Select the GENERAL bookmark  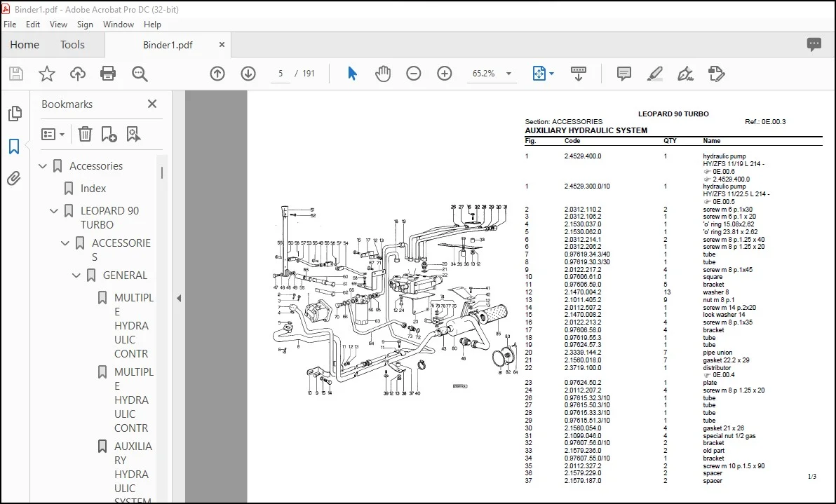pyautogui.click(x=125, y=275)
